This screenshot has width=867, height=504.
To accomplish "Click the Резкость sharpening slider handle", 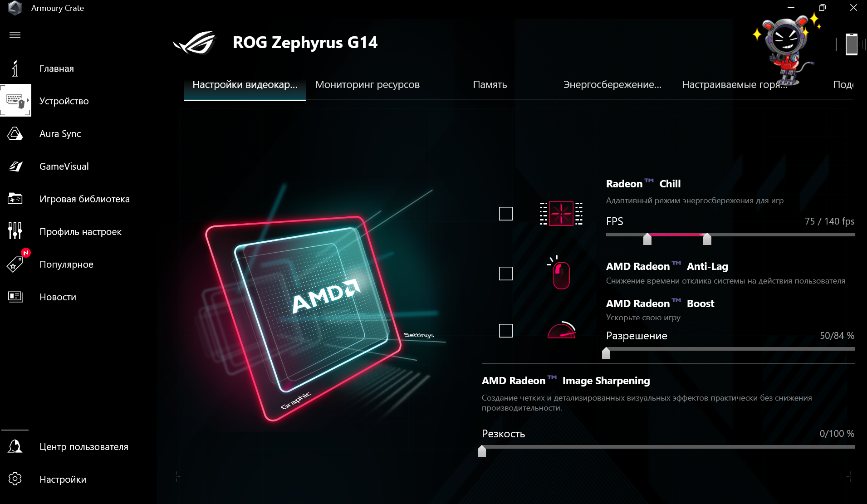I will (482, 451).
